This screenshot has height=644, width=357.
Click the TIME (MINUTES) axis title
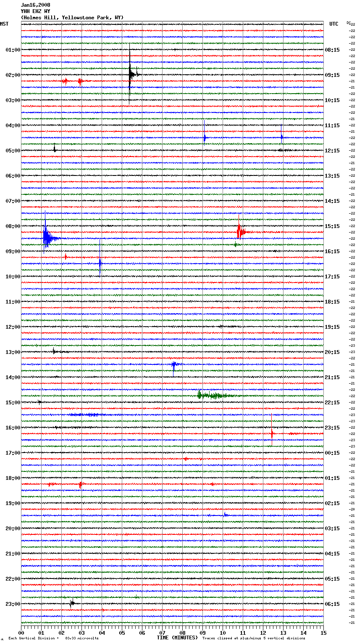pos(177,638)
